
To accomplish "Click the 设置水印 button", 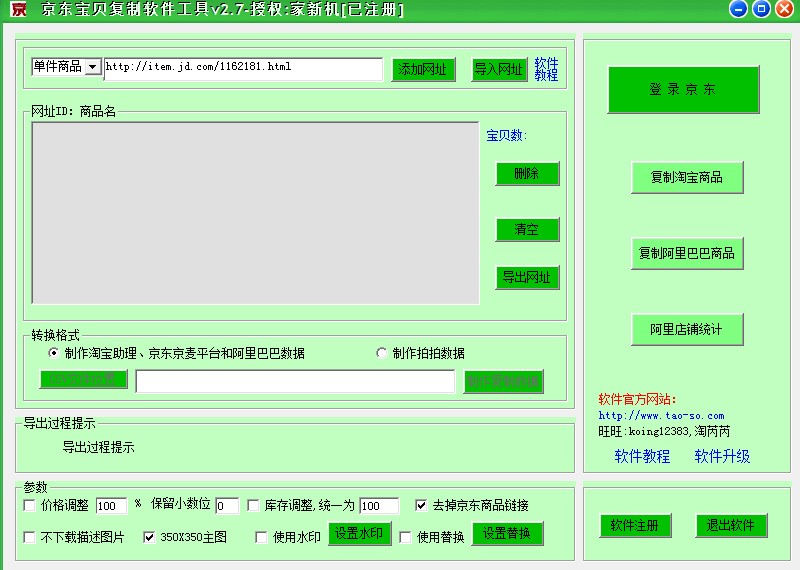I will point(360,534).
